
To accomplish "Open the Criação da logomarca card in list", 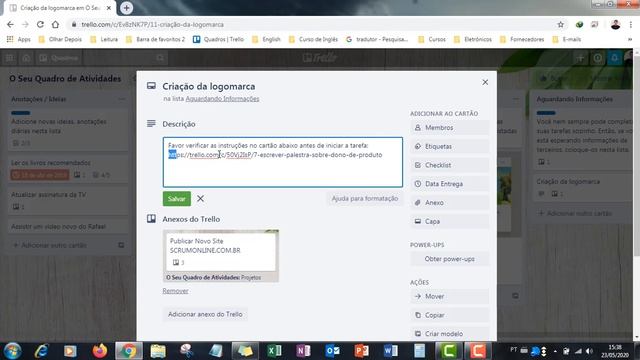I will [x=582, y=187].
